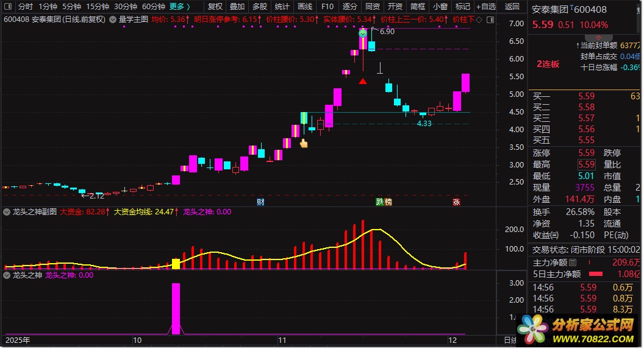The height and width of the screenshot is (349, 644).
Task: Click the 最低 value 5.01
Action: [586, 176]
